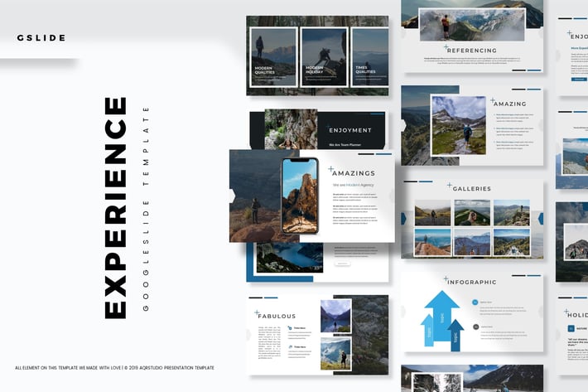Click the FABULOUS slide heading
The width and height of the screenshot is (588, 392).
[x=277, y=317]
